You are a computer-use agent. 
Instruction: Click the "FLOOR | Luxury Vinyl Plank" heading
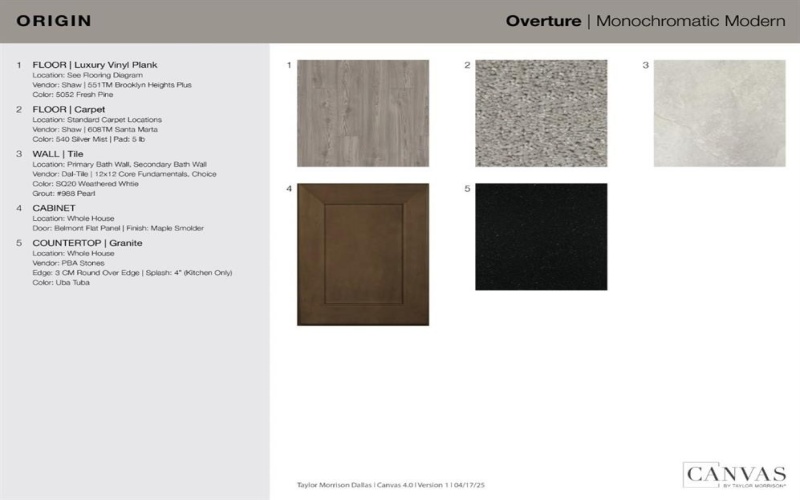[x=95, y=65]
